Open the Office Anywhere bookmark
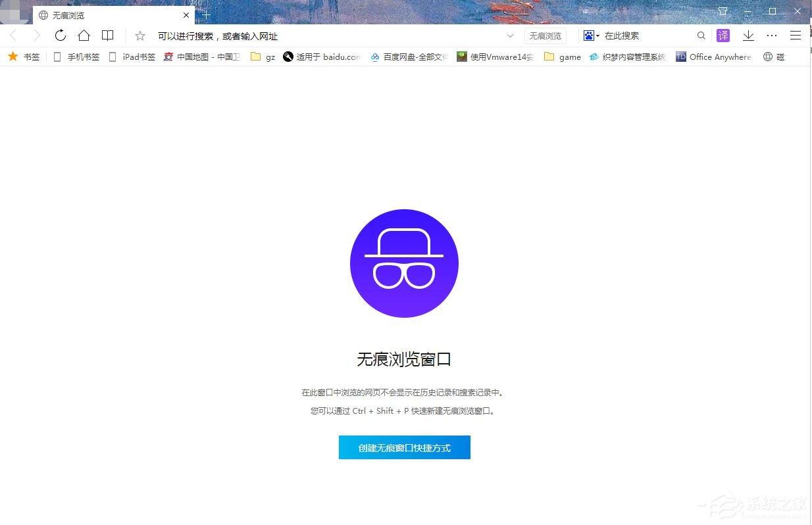The width and height of the screenshot is (812, 525). [x=713, y=57]
